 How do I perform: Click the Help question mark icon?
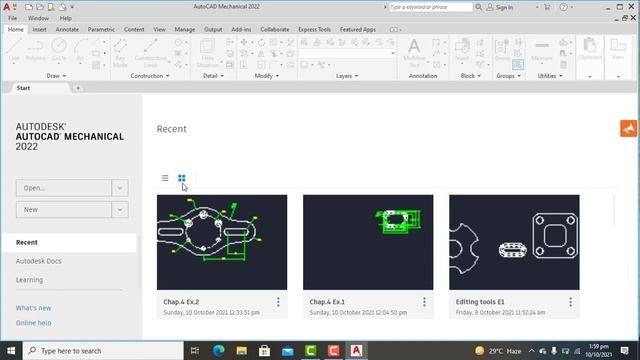point(564,7)
